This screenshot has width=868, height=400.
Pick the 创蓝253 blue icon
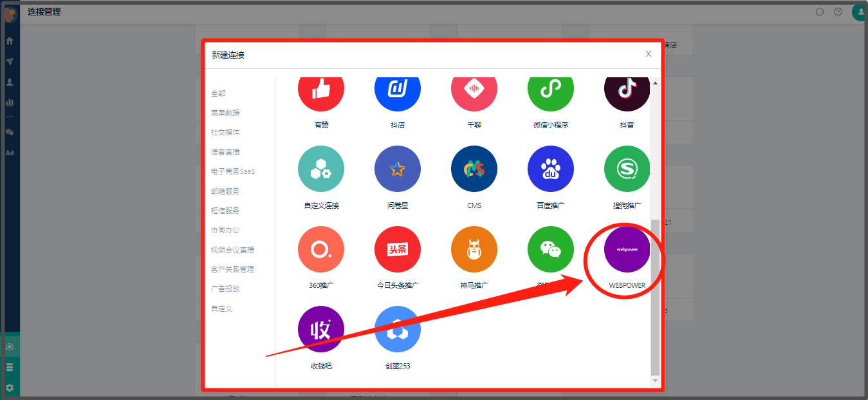[x=398, y=329]
